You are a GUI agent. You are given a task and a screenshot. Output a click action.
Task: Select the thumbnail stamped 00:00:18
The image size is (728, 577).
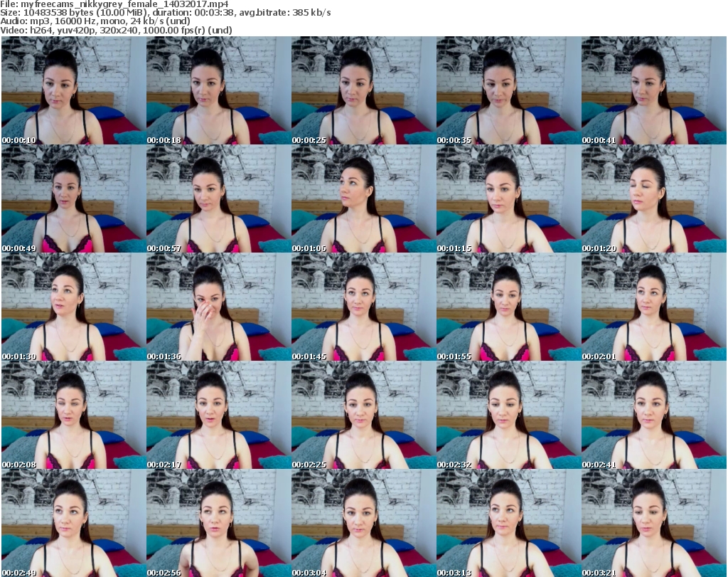219,90
